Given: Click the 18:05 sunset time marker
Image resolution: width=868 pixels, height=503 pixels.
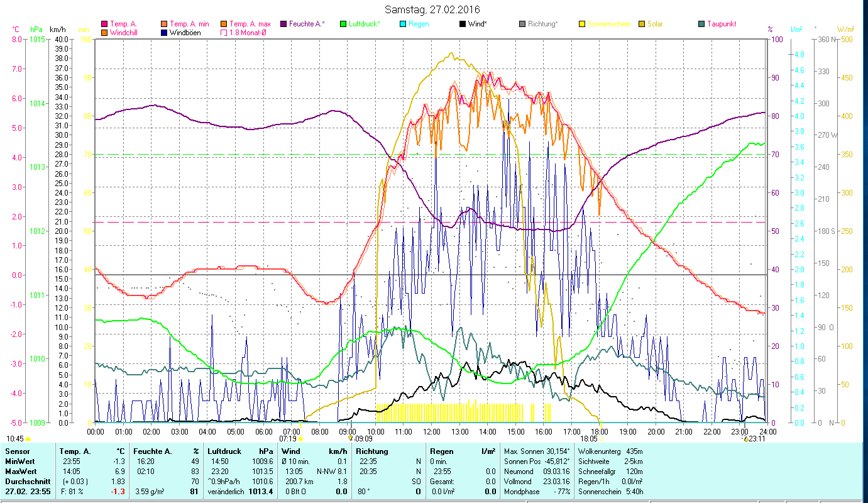Looking at the screenshot, I should coord(589,439).
